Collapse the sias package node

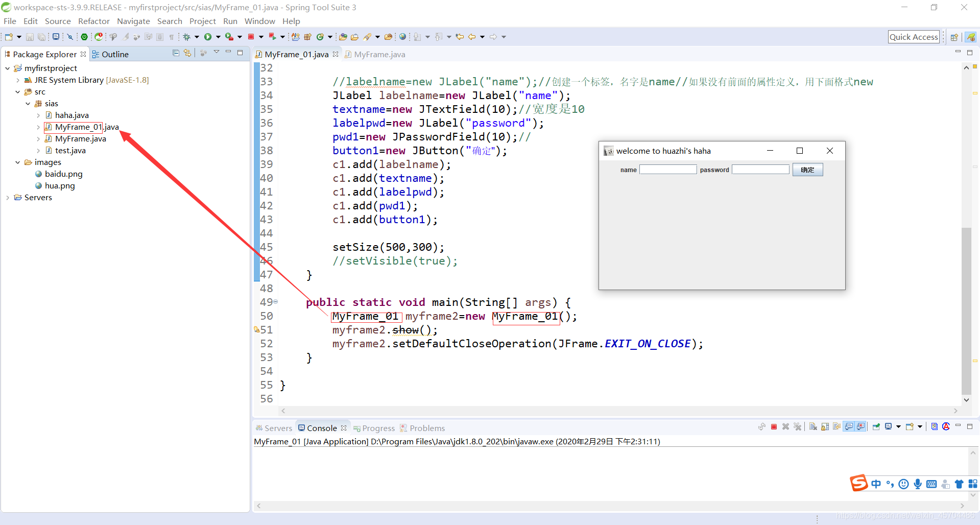[x=28, y=104]
